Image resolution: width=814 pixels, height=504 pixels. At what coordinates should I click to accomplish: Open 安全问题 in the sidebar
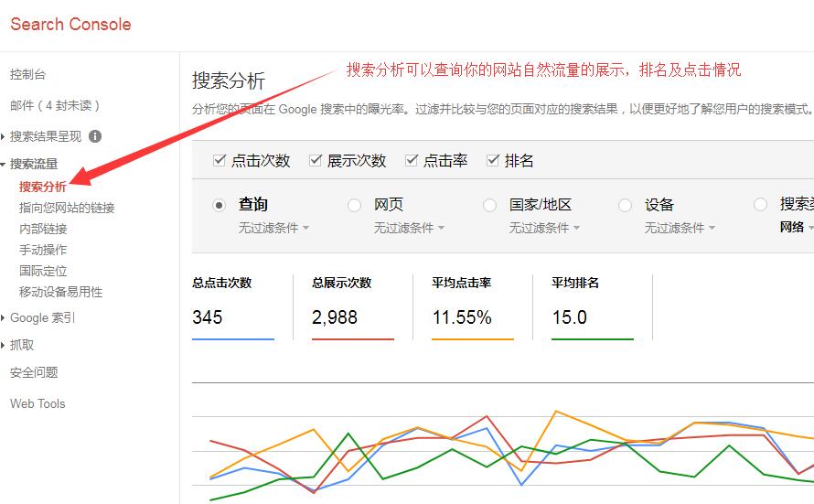[x=34, y=372]
